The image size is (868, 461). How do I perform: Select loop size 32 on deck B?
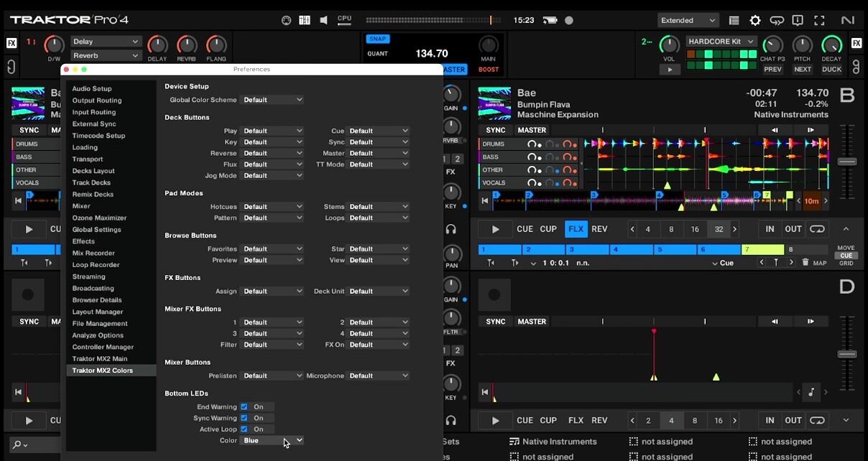click(x=719, y=229)
